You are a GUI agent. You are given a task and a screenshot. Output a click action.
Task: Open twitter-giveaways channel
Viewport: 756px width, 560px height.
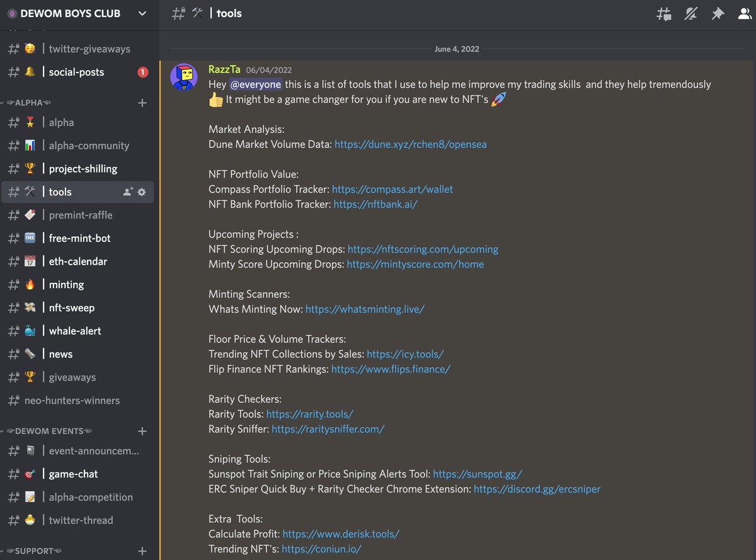point(77,49)
